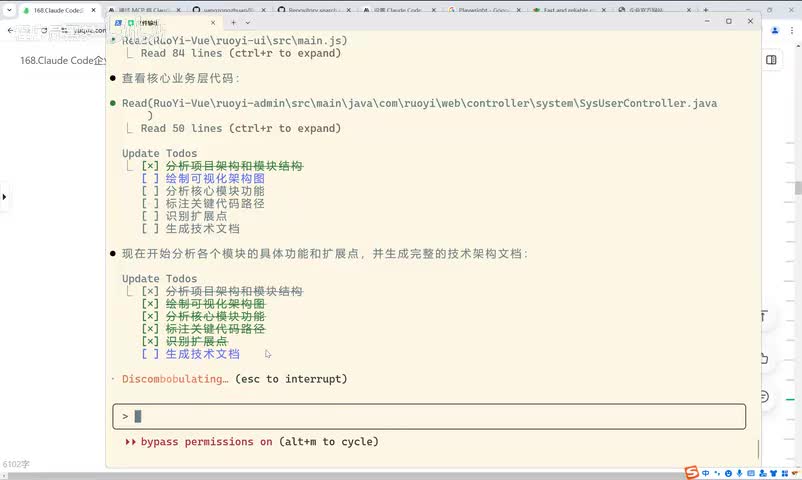802x480 pixels.
Task: Click 'Read 84 lines (ctrl+r to expand)'
Action: [x=241, y=53]
